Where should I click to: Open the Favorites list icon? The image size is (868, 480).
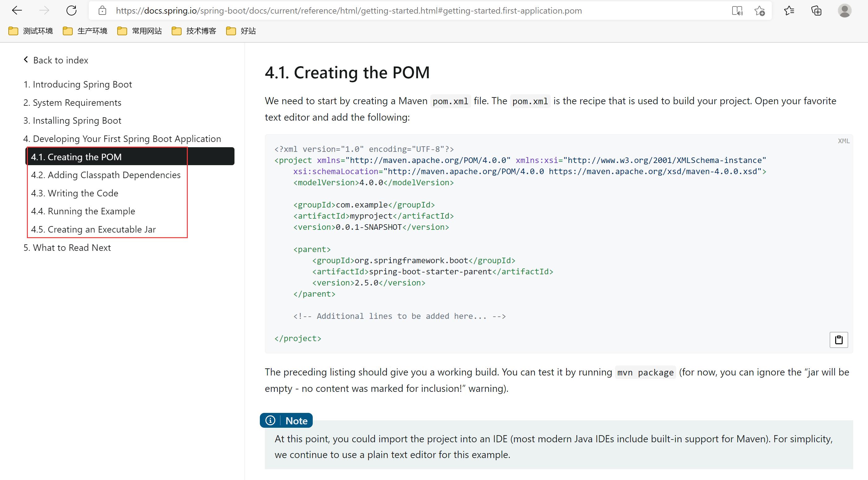(789, 11)
